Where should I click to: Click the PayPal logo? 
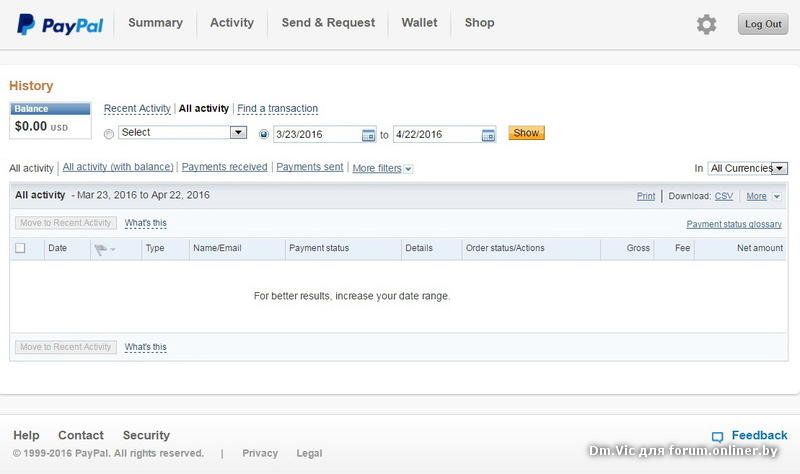[x=60, y=24]
